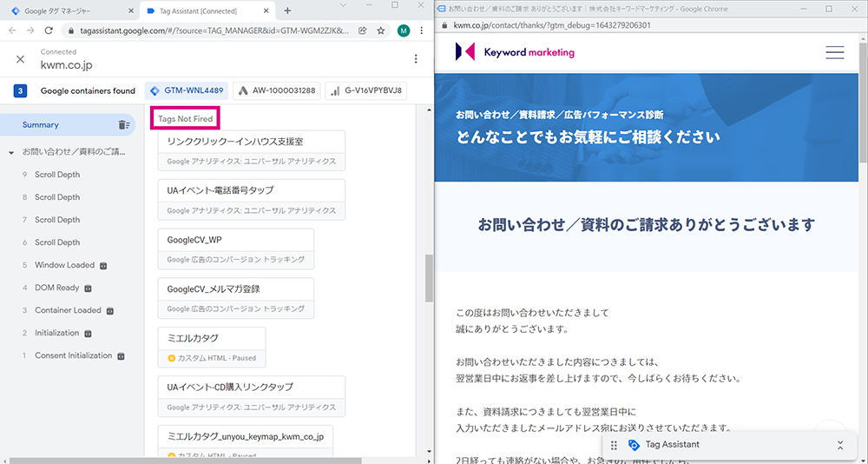Click the Tag Assistant horizontal scrollbar
Image resolution: width=868 pixels, height=464 pixels.
pos(186,461)
